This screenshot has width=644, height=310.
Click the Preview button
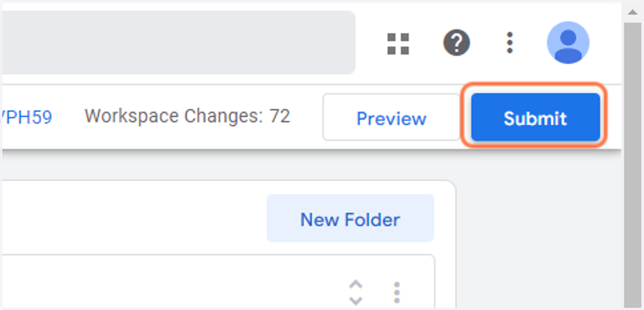point(391,118)
